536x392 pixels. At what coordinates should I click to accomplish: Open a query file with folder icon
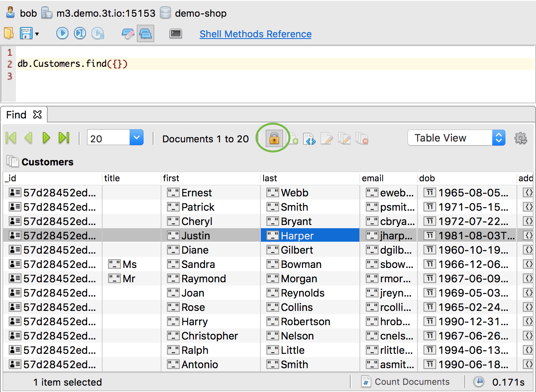9,33
